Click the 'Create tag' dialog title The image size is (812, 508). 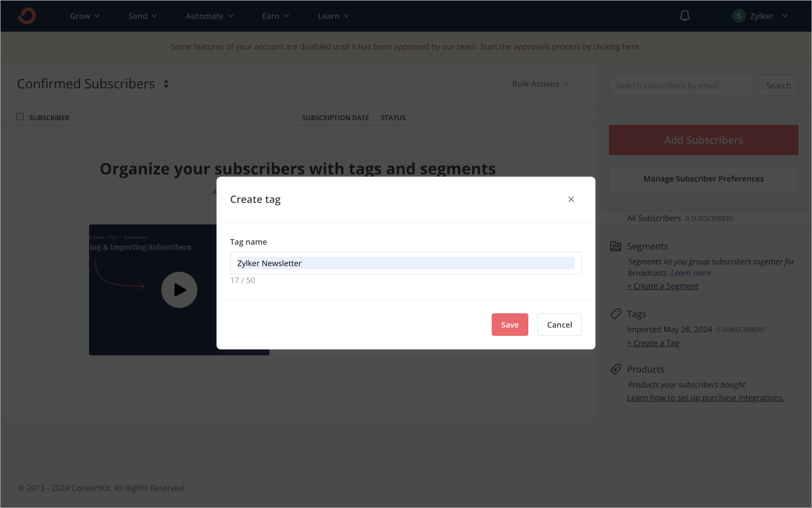(255, 199)
